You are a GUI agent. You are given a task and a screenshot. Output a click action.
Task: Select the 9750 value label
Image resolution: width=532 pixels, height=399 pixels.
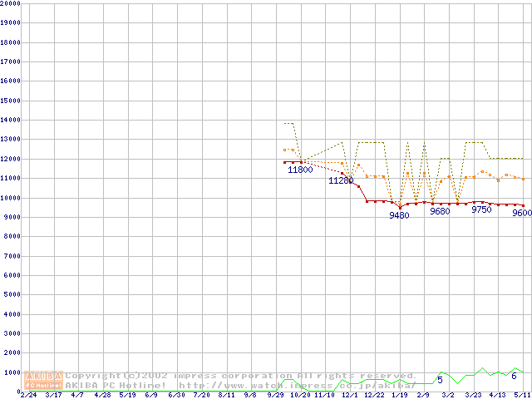[x=481, y=209]
